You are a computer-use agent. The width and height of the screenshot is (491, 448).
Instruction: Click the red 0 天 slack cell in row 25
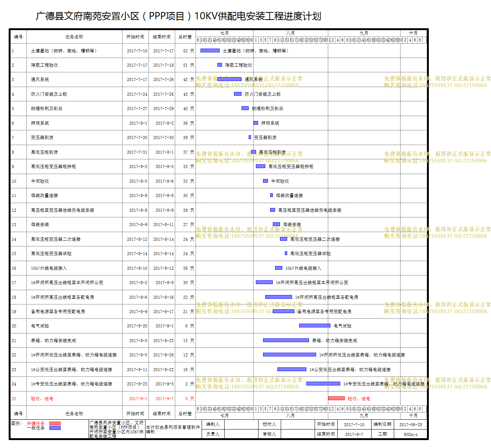[x=190, y=399]
